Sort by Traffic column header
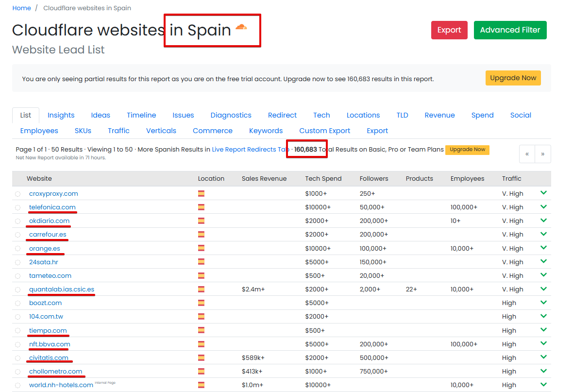Viewport: 573px width, 392px height. (512, 178)
